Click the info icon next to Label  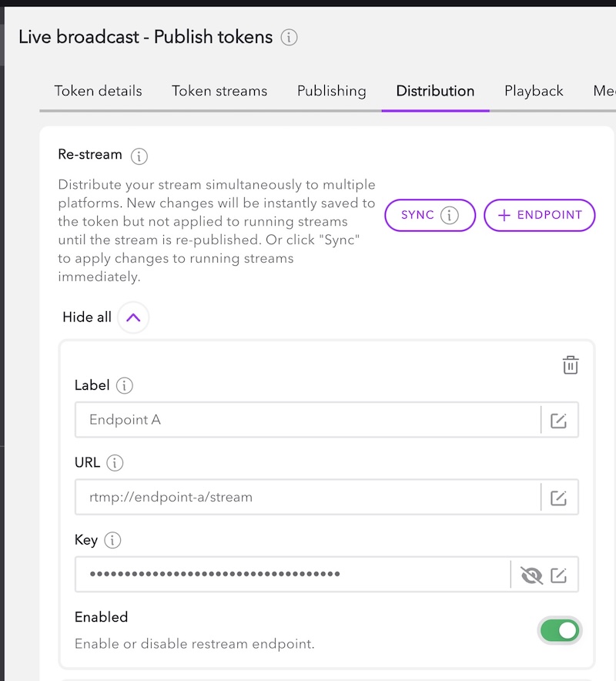coord(125,386)
